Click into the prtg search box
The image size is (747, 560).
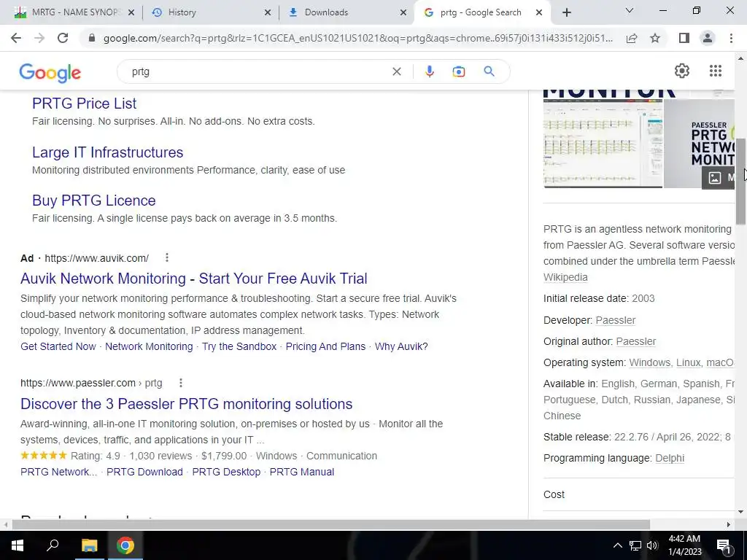point(258,71)
